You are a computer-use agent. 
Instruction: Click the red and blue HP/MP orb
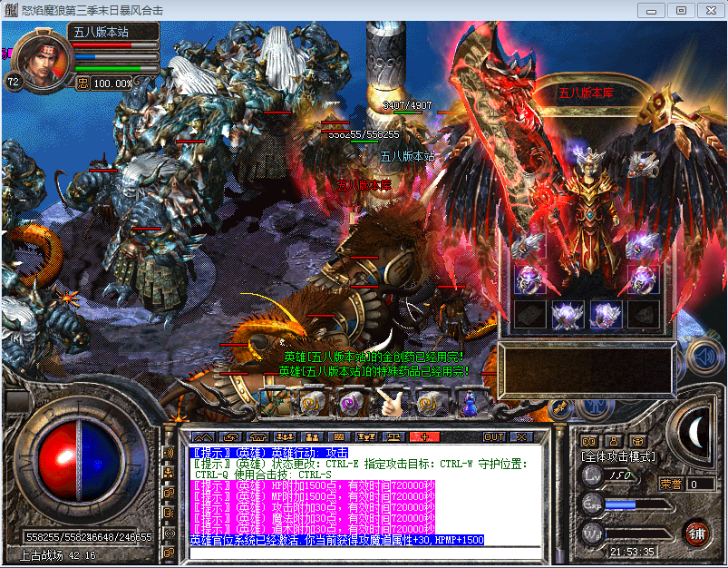tap(79, 461)
